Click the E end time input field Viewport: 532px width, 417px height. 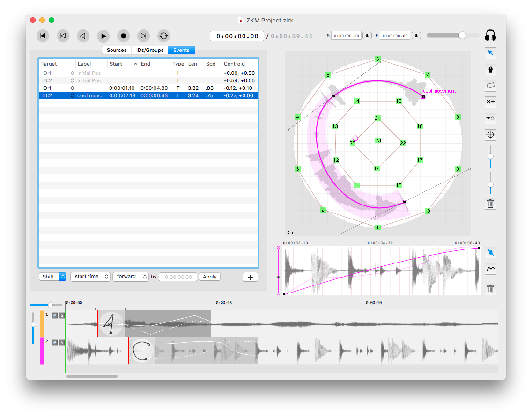[395, 36]
